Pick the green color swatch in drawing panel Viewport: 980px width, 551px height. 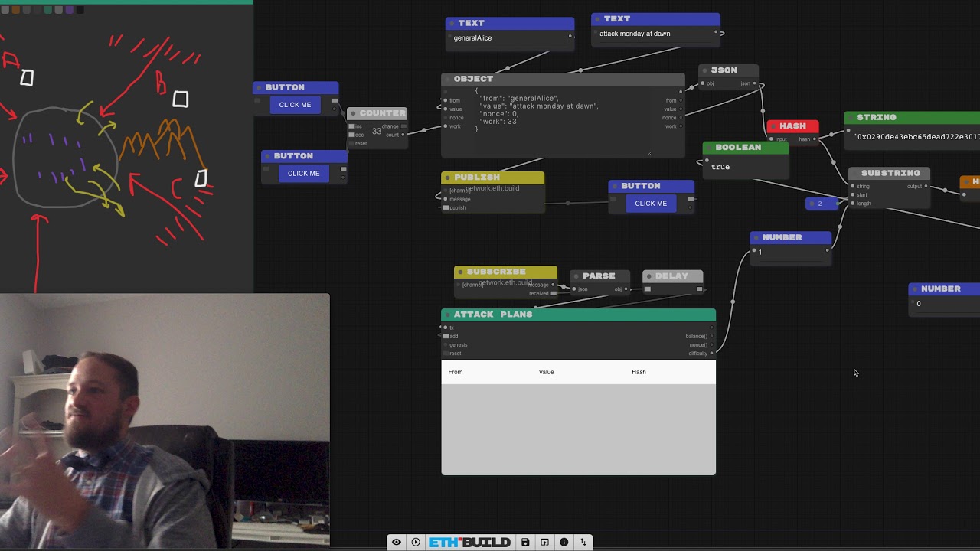47,10
